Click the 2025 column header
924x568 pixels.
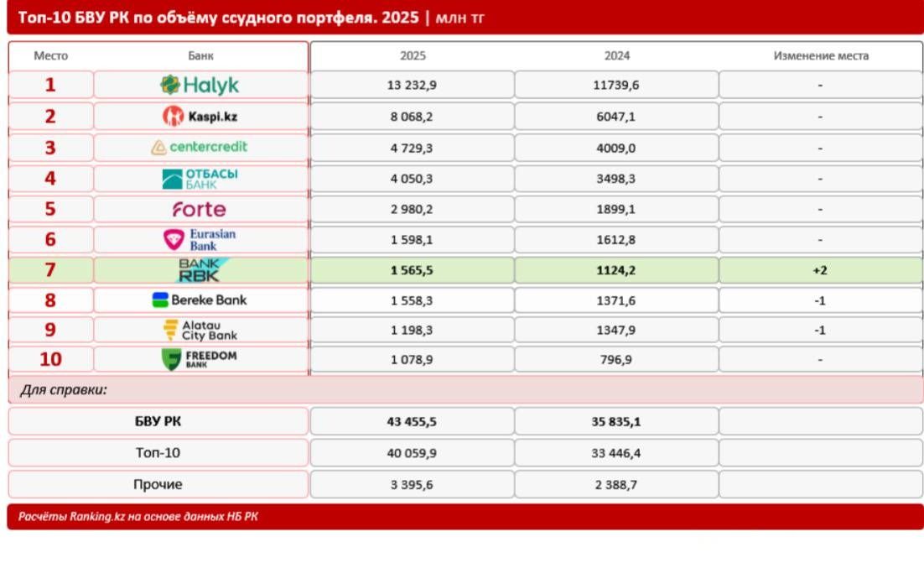tap(413, 56)
